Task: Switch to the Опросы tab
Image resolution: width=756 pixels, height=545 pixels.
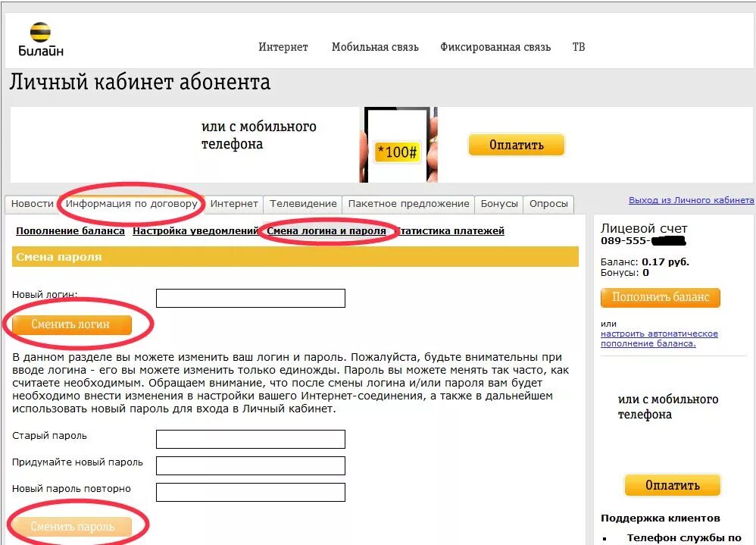Action: click(x=548, y=204)
